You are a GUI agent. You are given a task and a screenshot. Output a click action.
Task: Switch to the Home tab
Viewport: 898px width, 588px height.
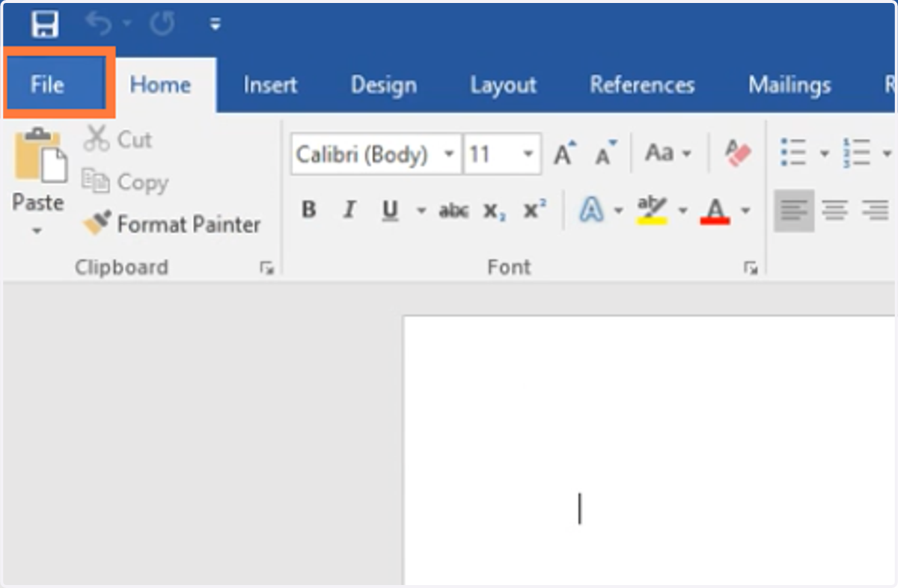point(160,85)
